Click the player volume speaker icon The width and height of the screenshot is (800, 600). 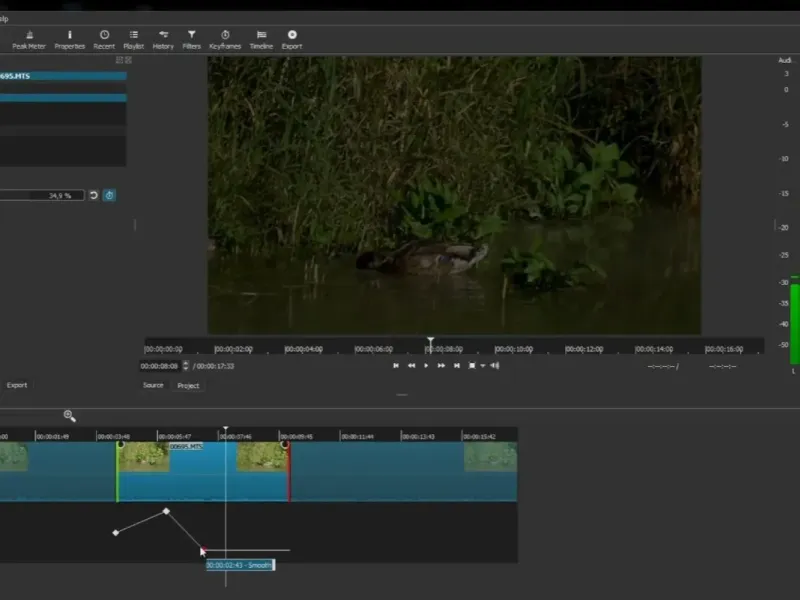[495, 366]
